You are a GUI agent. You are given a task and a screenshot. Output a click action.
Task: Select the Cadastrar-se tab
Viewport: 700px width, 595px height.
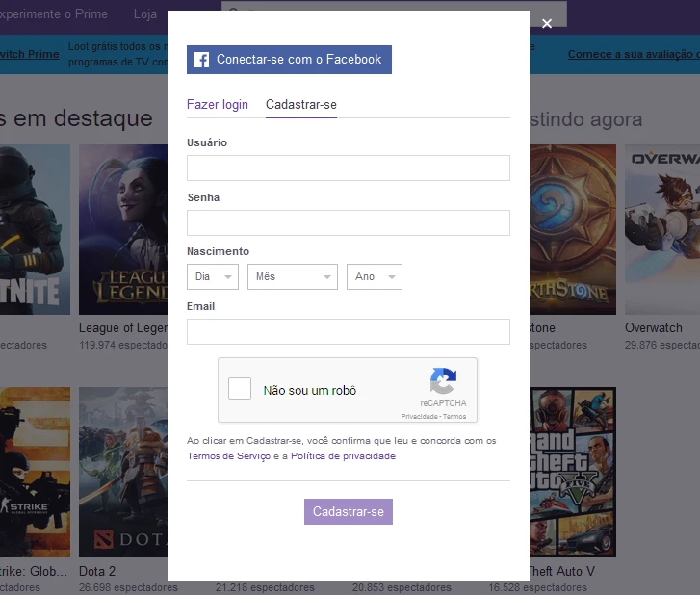(x=301, y=104)
